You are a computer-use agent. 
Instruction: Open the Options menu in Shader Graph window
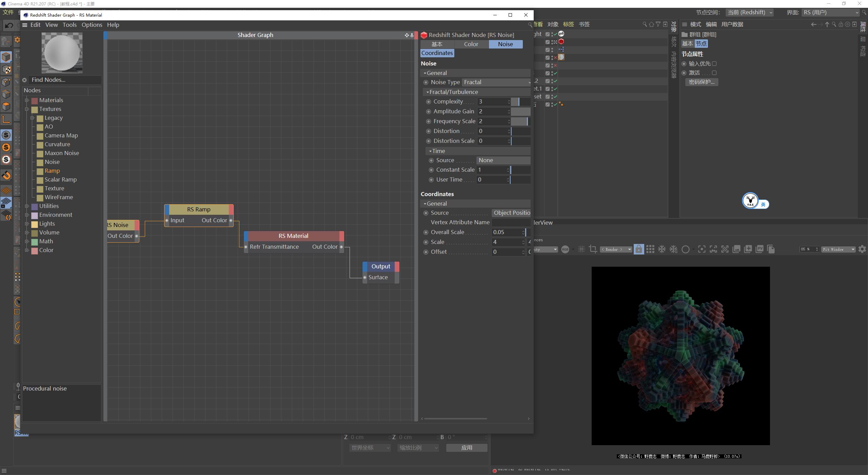point(92,25)
